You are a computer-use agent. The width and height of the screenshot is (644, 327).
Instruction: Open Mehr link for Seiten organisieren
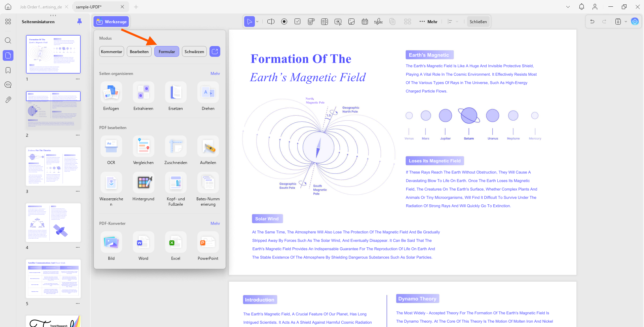point(215,74)
